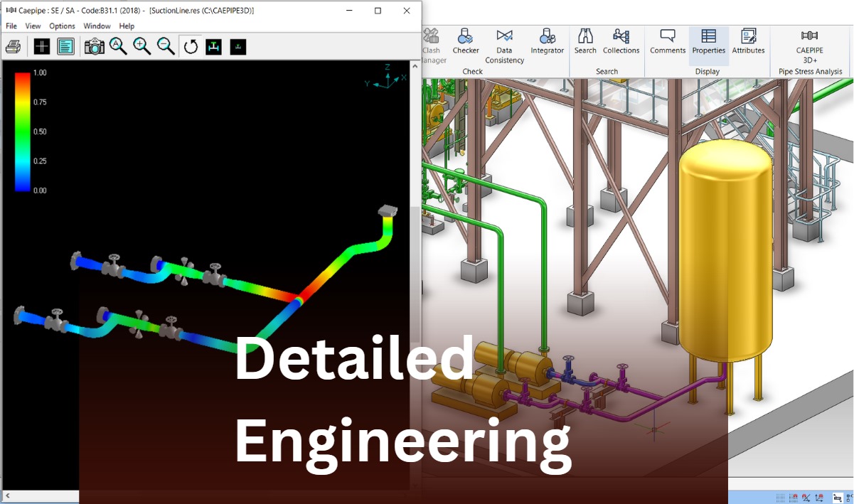This screenshot has width=854, height=504.
Task: Toggle the Properties display panel
Action: click(x=708, y=41)
